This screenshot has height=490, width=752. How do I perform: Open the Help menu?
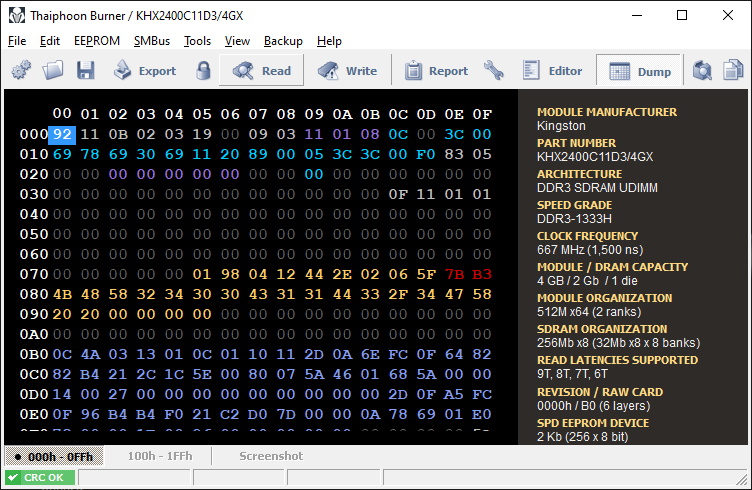click(x=329, y=41)
